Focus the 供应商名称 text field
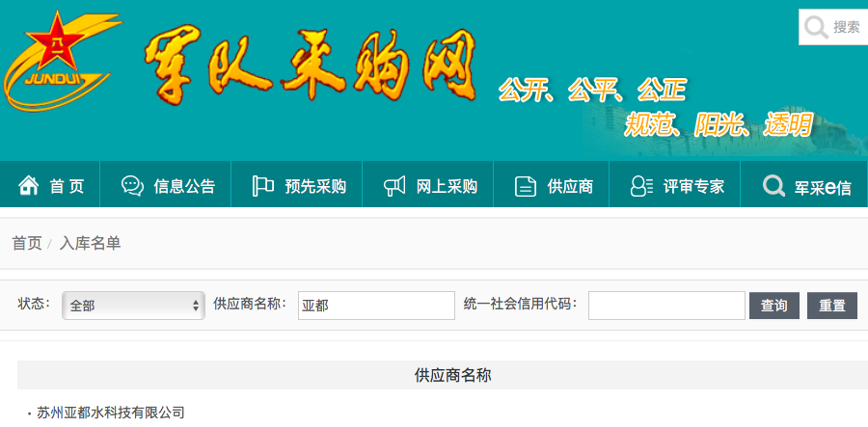 pyautogui.click(x=376, y=306)
